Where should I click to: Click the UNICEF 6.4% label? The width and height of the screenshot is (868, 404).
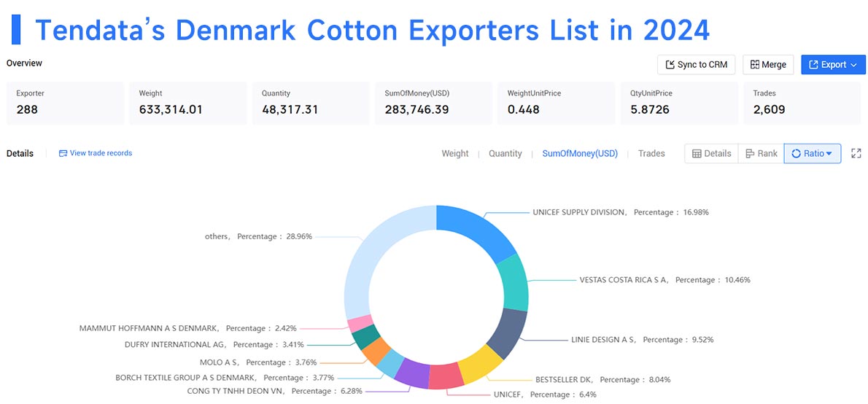[545, 395]
